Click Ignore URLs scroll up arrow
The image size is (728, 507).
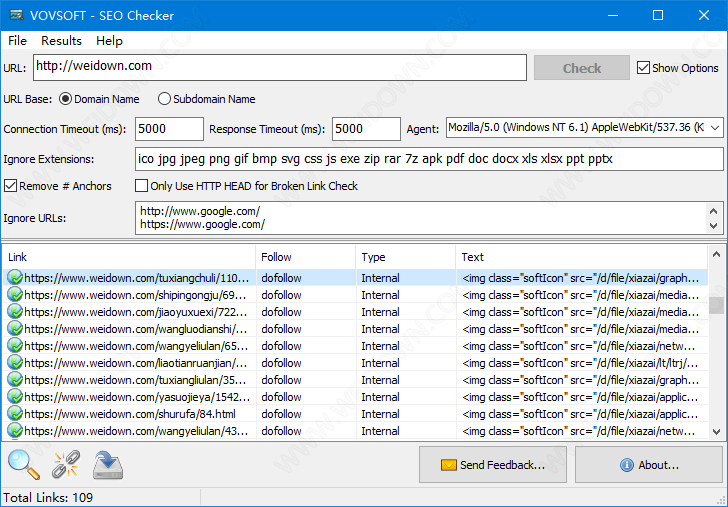[x=714, y=211]
